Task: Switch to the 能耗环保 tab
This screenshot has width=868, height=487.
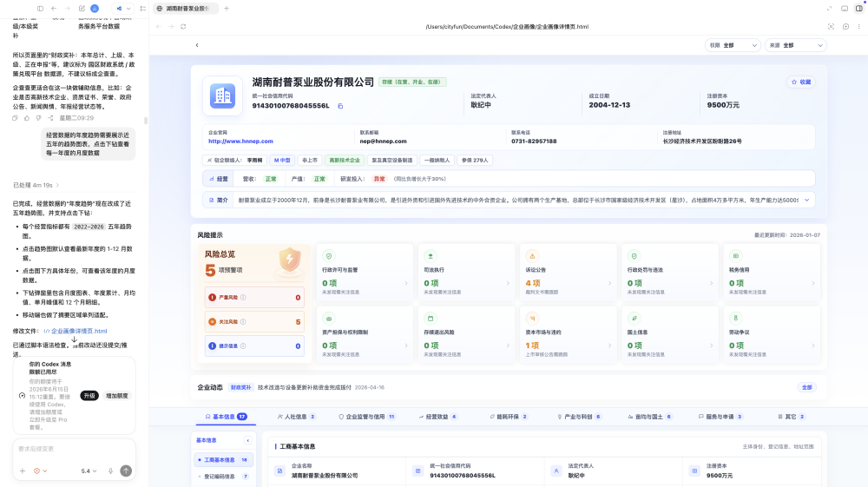Action: (509, 417)
